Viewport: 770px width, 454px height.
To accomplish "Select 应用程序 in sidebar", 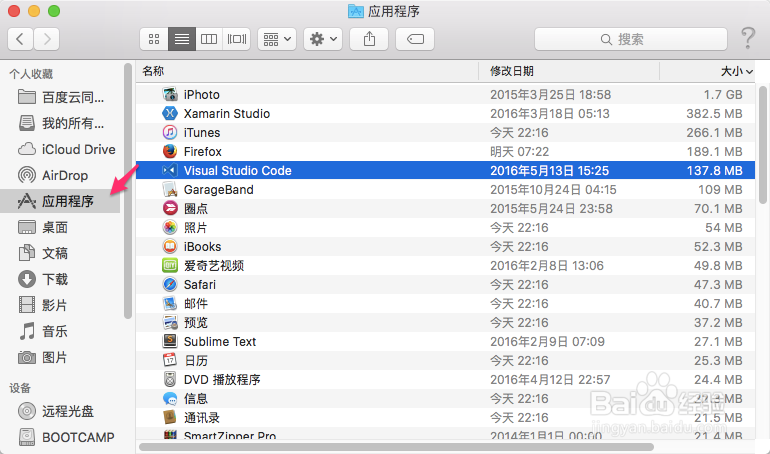I will [60, 201].
